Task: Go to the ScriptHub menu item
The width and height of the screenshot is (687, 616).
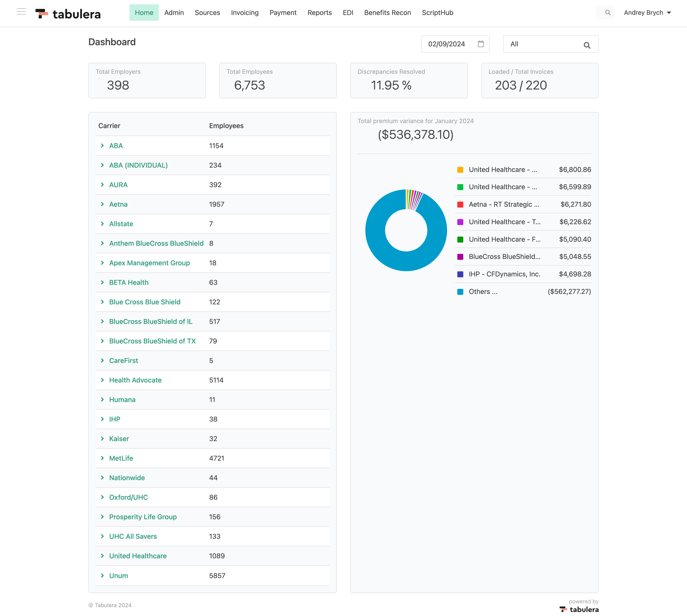Action: pyautogui.click(x=437, y=12)
